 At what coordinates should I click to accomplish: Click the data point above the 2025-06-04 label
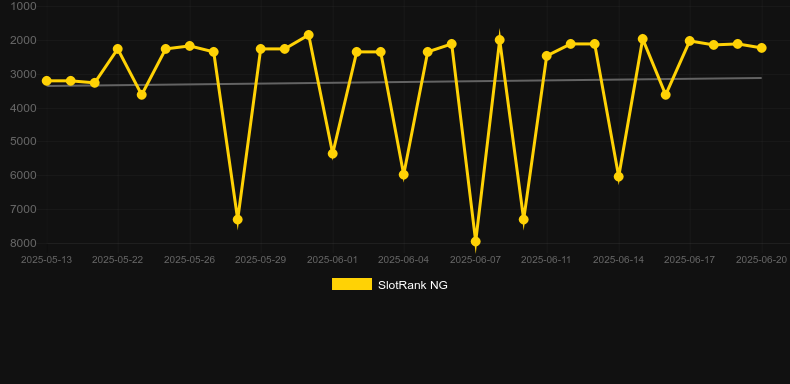tap(404, 175)
